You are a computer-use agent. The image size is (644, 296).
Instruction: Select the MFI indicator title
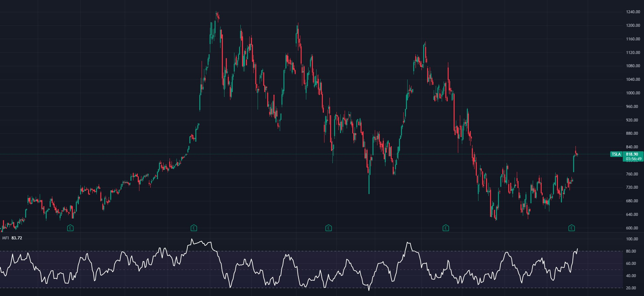click(x=6, y=238)
